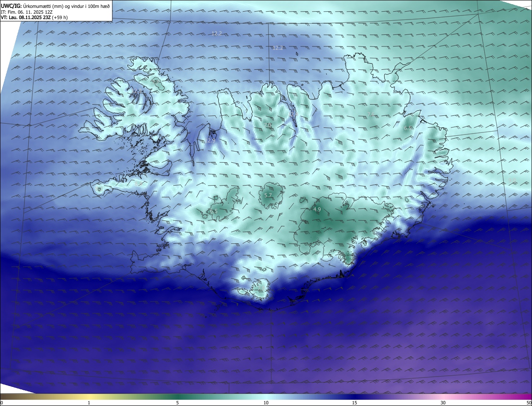
Task: Click the 30 tick label on color scale
Action: 443,403
